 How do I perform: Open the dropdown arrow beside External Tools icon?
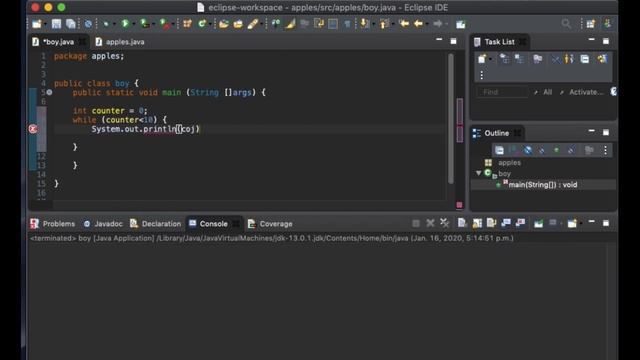pos(173,24)
